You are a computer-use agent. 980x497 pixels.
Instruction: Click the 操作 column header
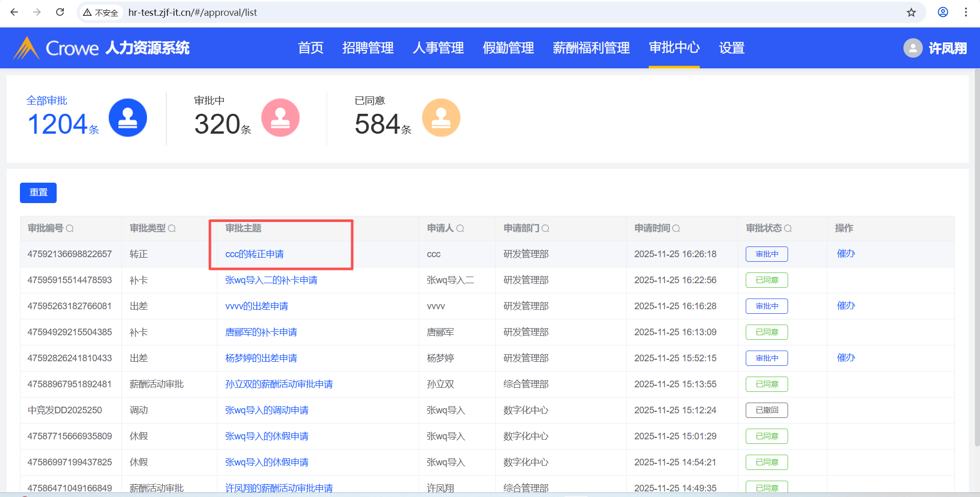point(844,228)
